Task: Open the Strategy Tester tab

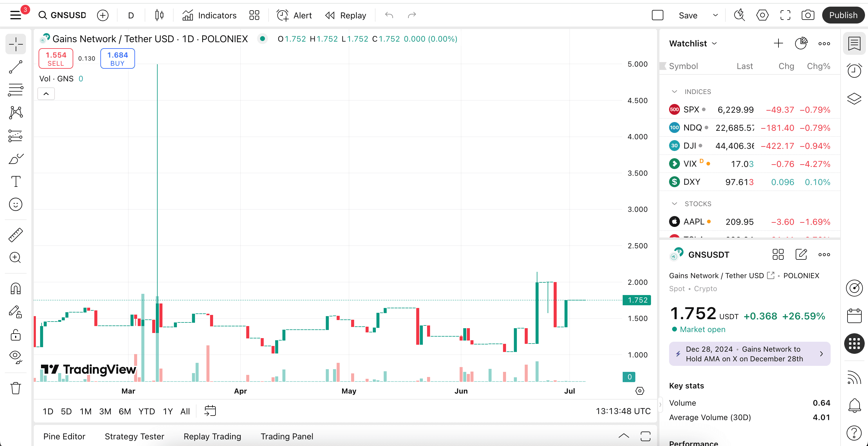Action: [x=134, y=437]
